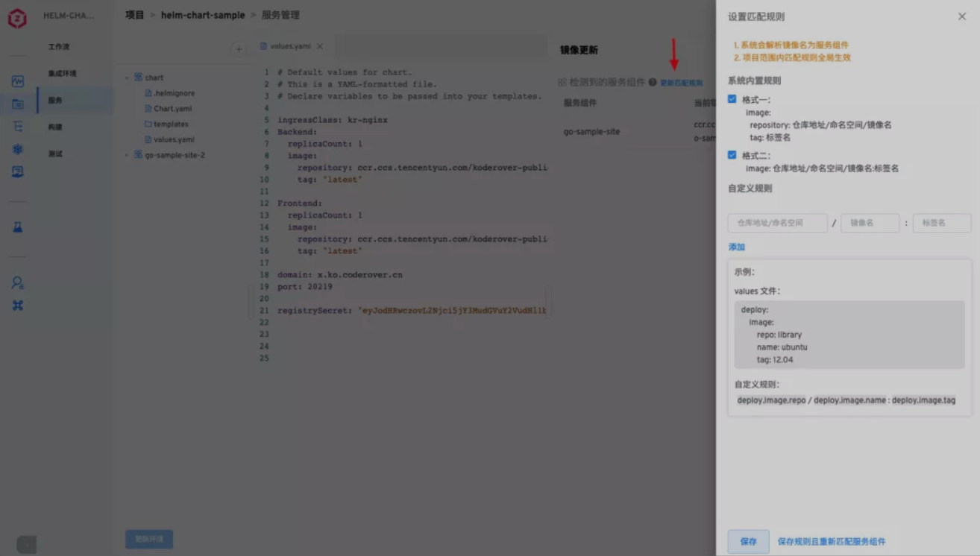Collapse the chart tree node
980x556 pixels.
pos(128,78)
